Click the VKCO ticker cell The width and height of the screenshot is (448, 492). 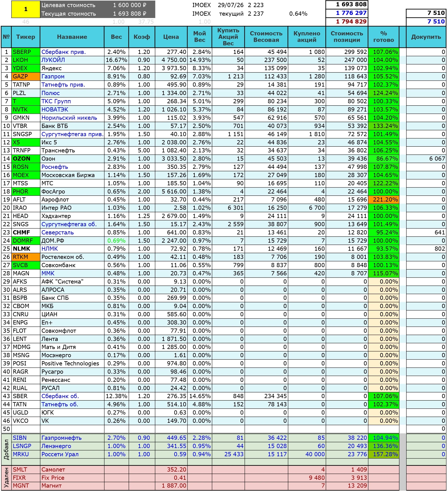26,421
